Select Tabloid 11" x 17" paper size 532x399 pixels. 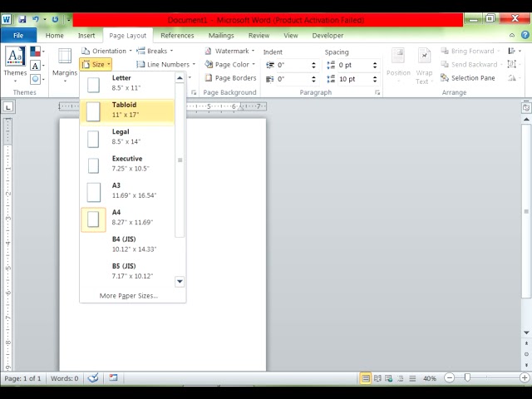click(127, 111)
